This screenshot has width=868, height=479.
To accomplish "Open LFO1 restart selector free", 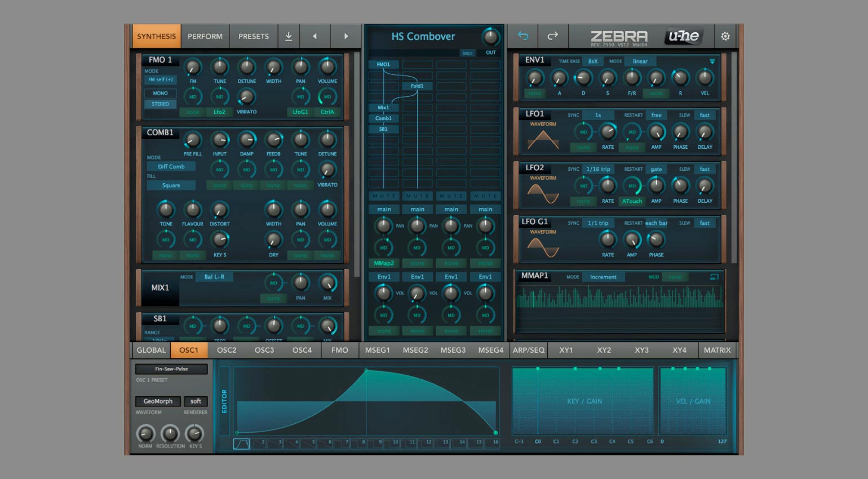I will [656, 115].
